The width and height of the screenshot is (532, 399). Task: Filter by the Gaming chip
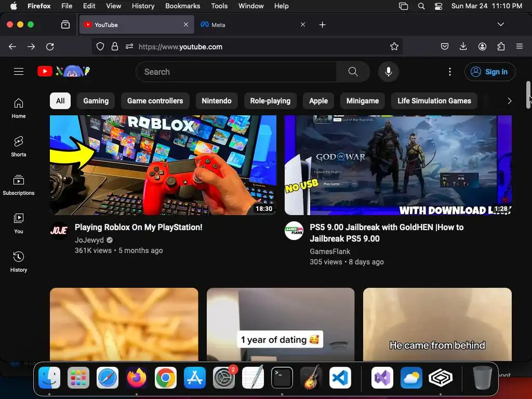[96, 101]
